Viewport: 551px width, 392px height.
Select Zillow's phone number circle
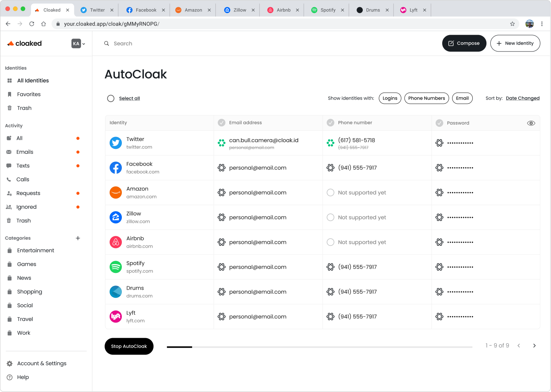330,217
